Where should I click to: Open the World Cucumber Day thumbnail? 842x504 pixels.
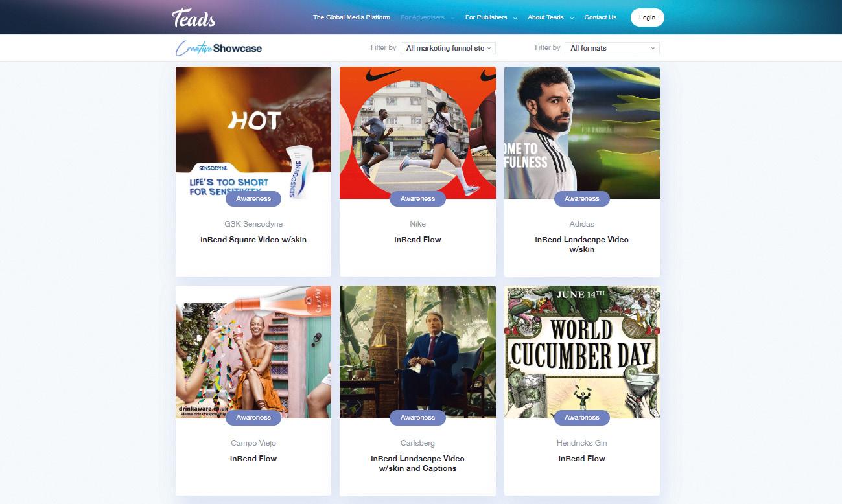click(x=582, y=352)
